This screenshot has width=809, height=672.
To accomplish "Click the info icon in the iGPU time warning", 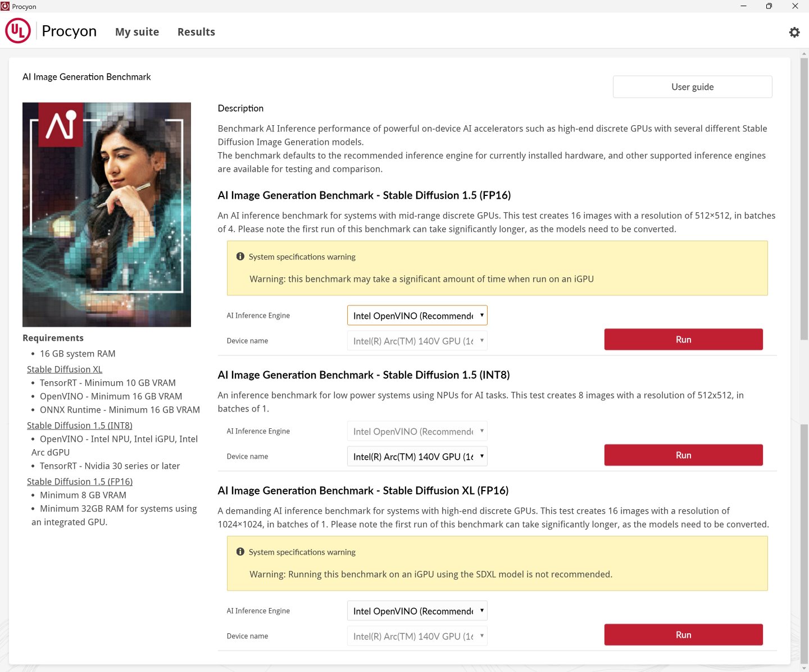I will pyautogui.click(x=240, y=256).
